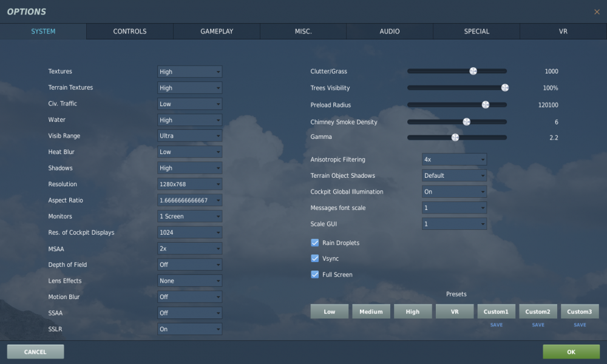The width and height of the screenshot is (607, 364).
Task: Click the CANCEL button
Action: click(x=35, y=351)
